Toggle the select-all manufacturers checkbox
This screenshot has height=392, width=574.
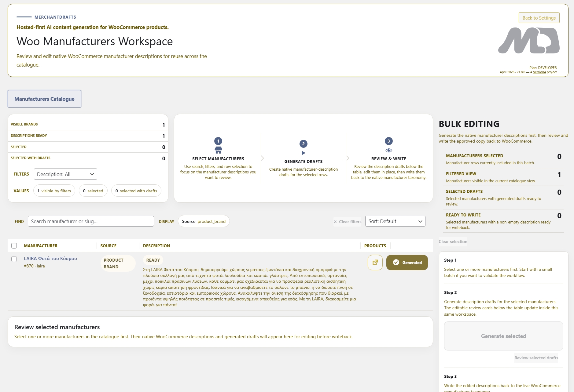point(14,246)
